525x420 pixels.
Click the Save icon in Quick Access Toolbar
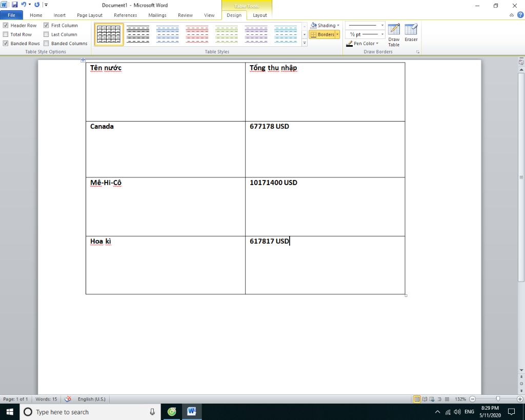(x=14, y=5)
